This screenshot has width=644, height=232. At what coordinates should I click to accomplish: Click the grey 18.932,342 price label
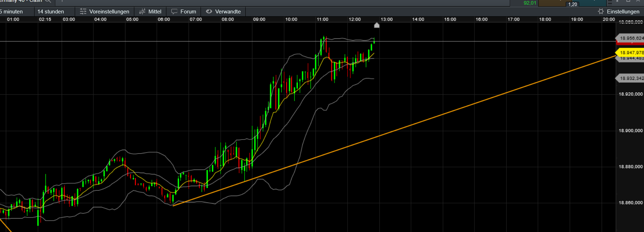pos(630,78)
